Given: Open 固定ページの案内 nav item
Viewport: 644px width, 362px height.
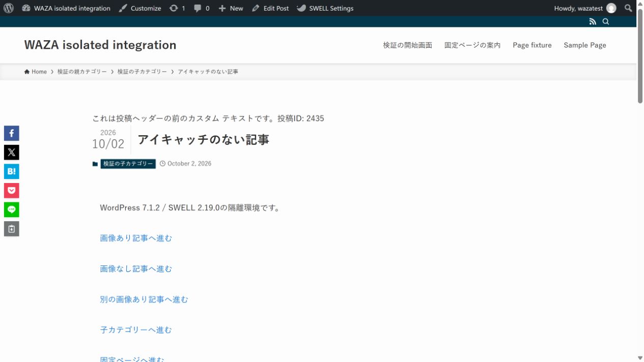Looking at the screenshot, I should coord(472,45).
